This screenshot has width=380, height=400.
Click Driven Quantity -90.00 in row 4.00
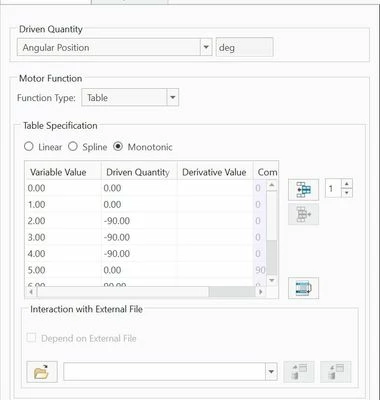139,253
